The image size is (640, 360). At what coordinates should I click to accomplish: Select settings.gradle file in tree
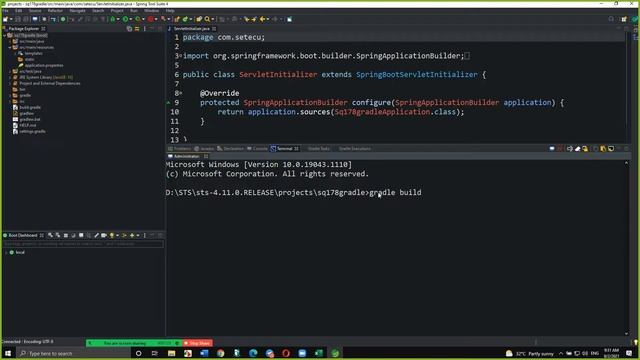32,131
